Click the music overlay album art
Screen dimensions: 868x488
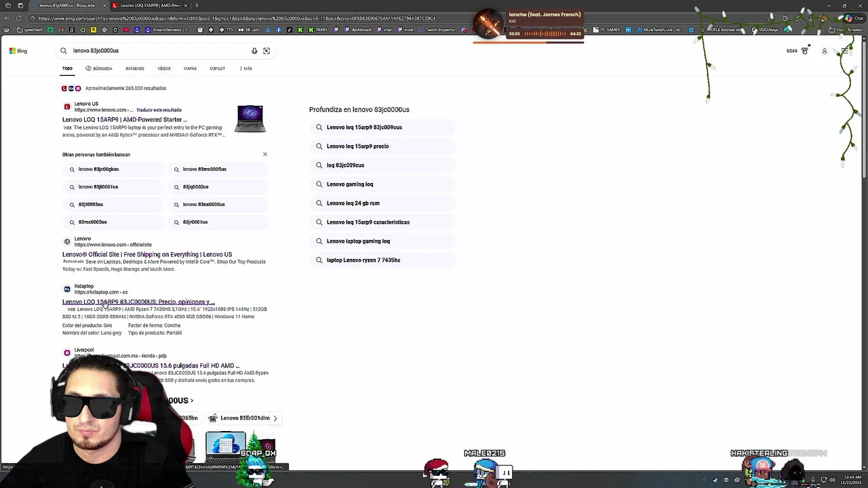click(x=488, y=24)
